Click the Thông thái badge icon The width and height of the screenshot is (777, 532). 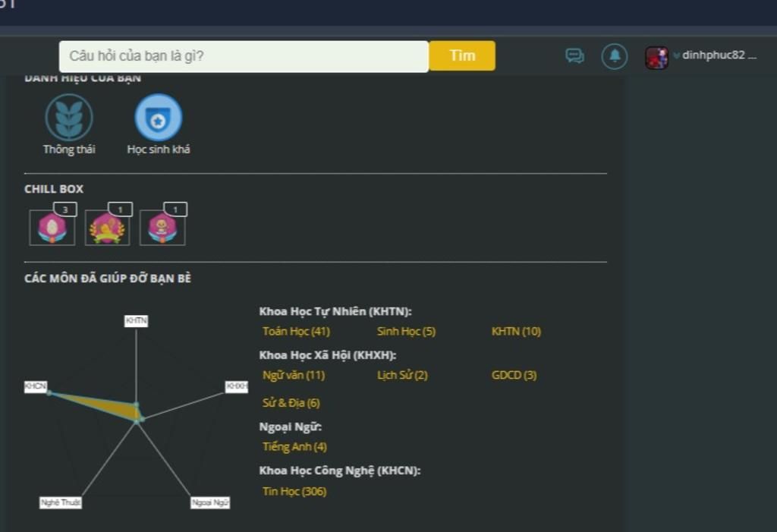click(69, 117)
